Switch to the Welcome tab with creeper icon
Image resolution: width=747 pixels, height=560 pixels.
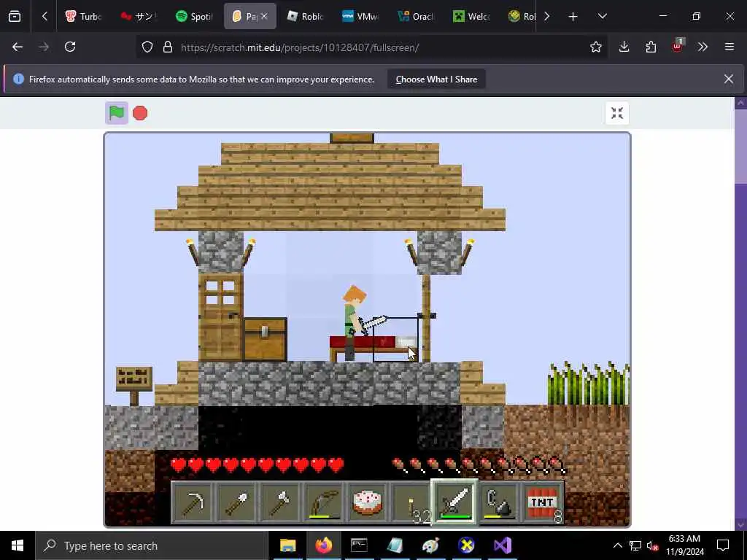point(471,17)
